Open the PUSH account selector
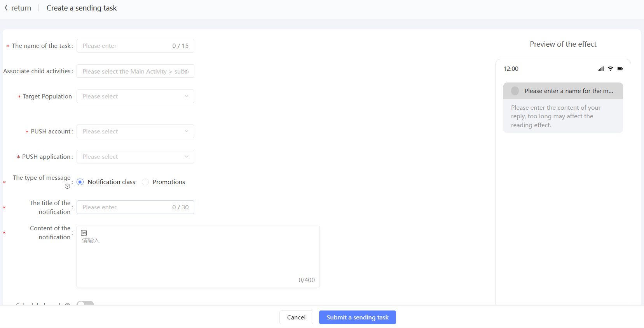 (135, 132)
